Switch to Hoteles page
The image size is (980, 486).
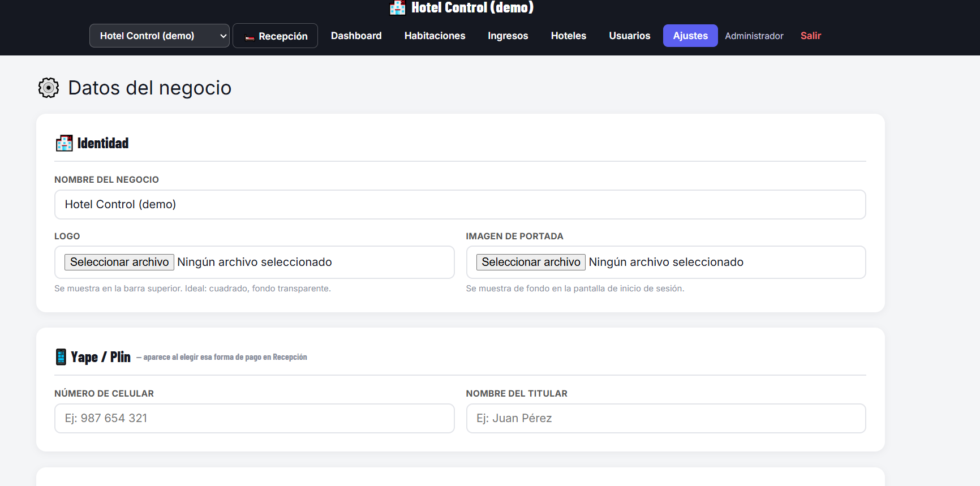pyautogui.click(x=569, y=36)
